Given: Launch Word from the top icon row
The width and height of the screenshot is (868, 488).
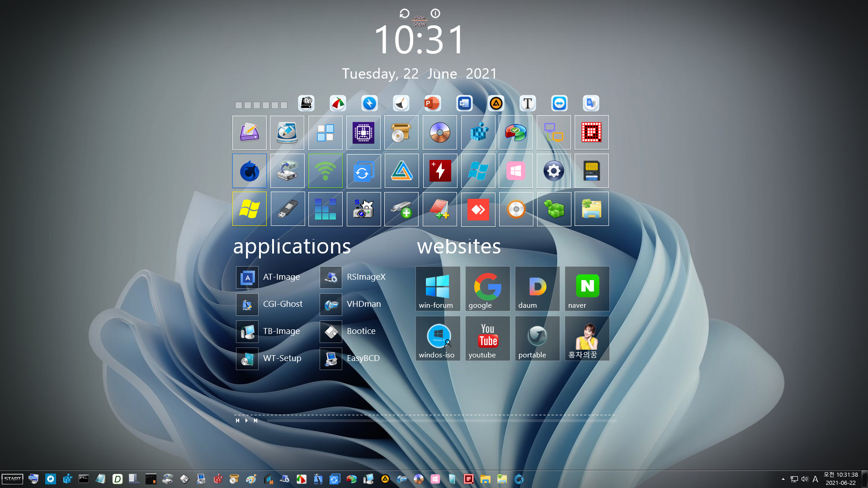Looking at the screenshot, I should click(464, 103).
